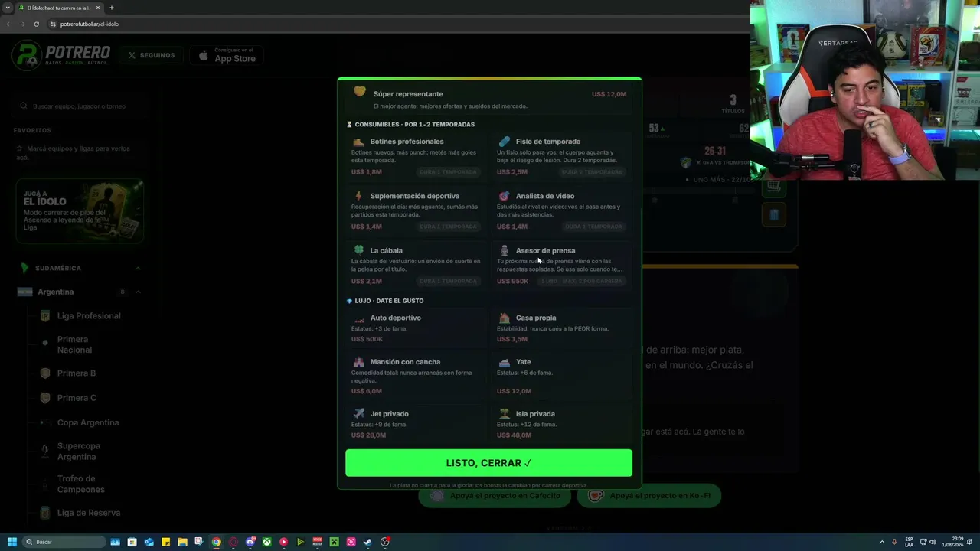This screenshot has width=980, height=551.
Task: Click the Asesor de prensa microphone icon
Action: click(504, 250)
